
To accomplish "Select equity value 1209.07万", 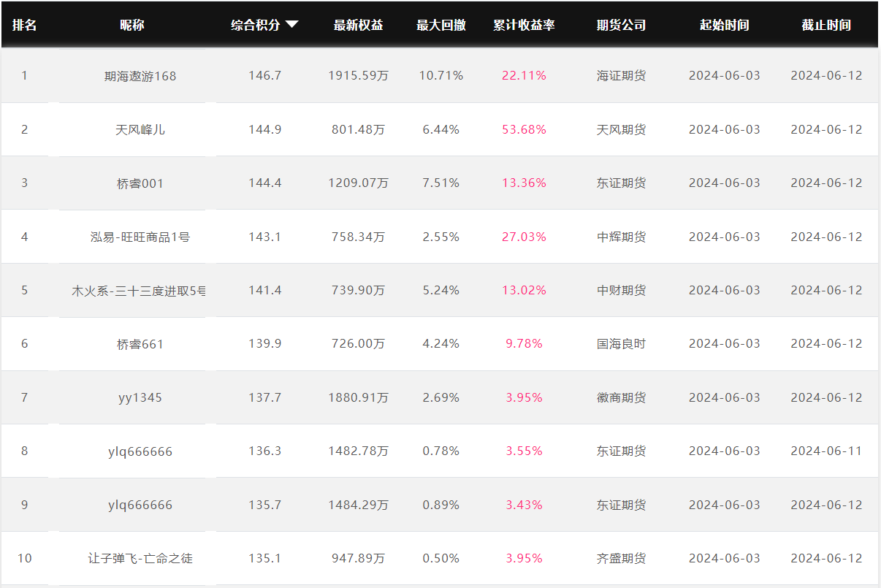I will tap(359, 183).
